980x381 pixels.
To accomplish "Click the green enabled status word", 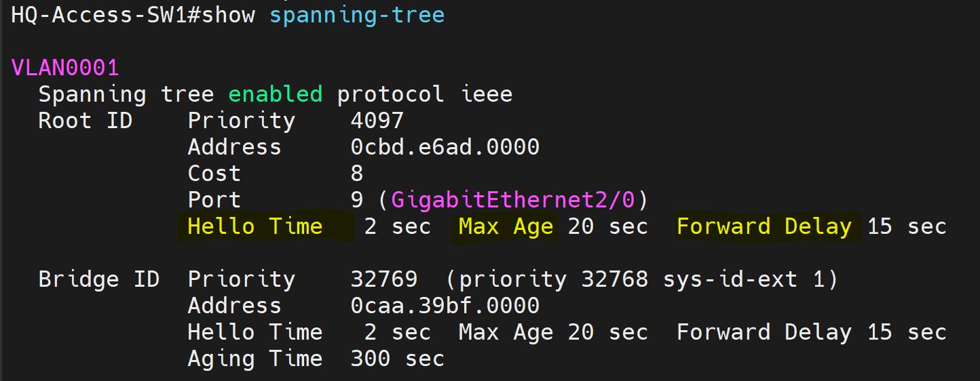I will click(276, 94).
